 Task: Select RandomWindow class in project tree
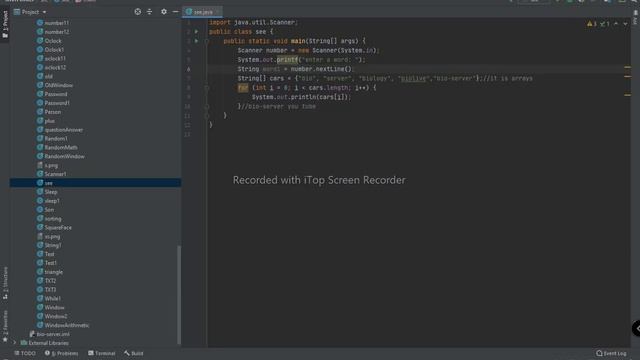pos(60,156)
